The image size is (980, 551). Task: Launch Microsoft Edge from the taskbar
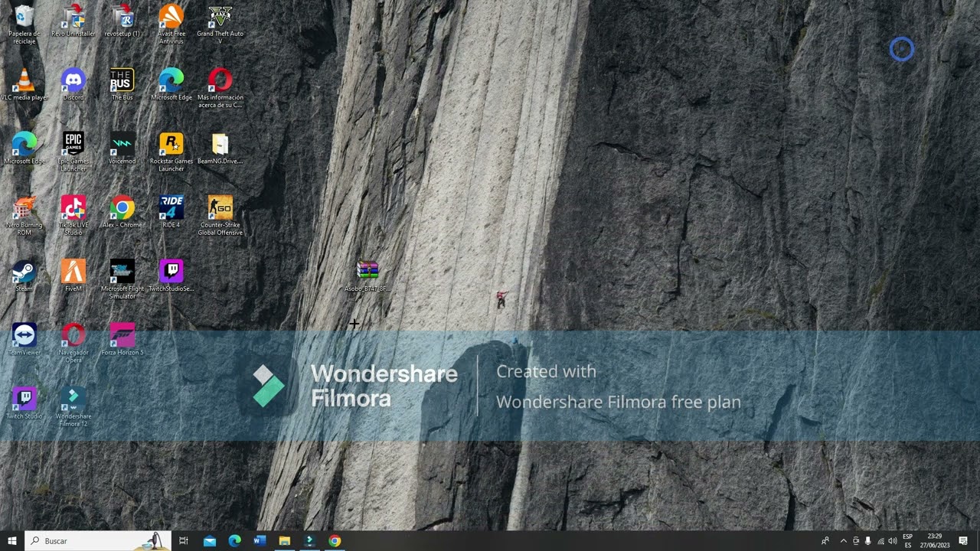coord(234,541)
